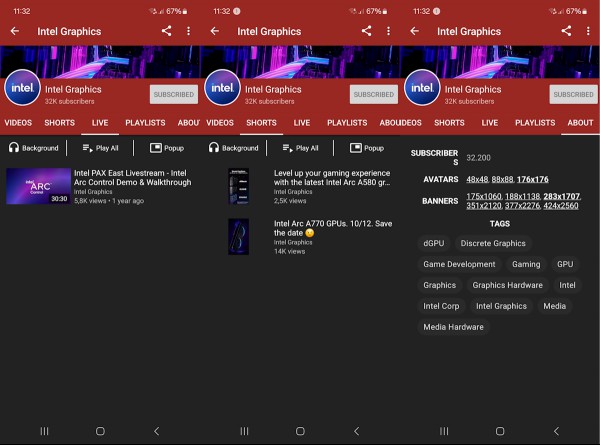Open 88x88 avatar link
600x445 pixels.
(x=502, y=179)
